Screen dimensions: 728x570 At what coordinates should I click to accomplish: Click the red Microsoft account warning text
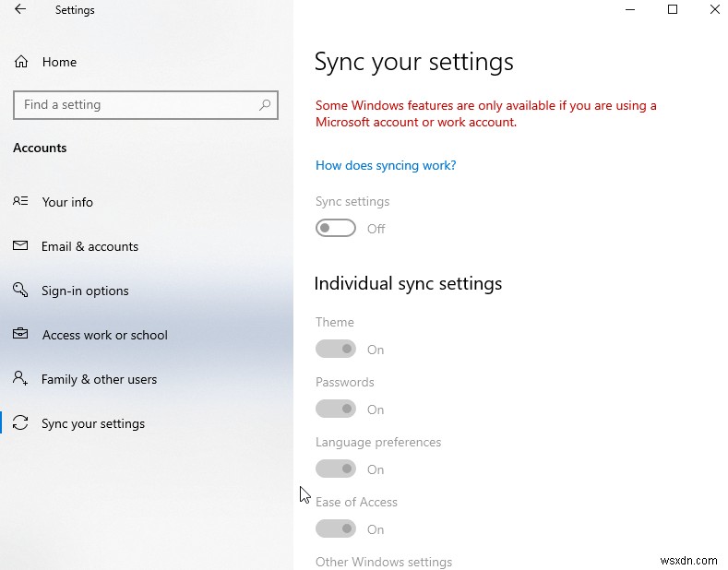pyautogui.click(x=485, y=113)
